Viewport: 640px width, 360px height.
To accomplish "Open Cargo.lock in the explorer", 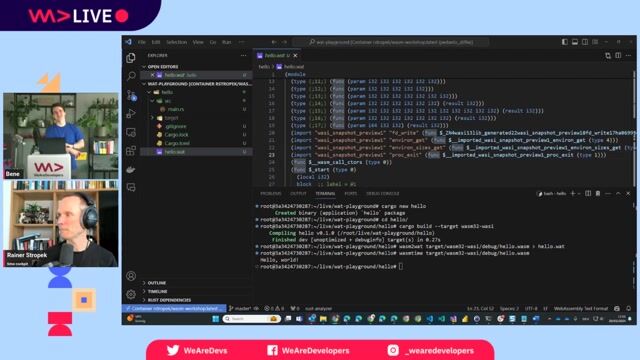I will 177,135.
